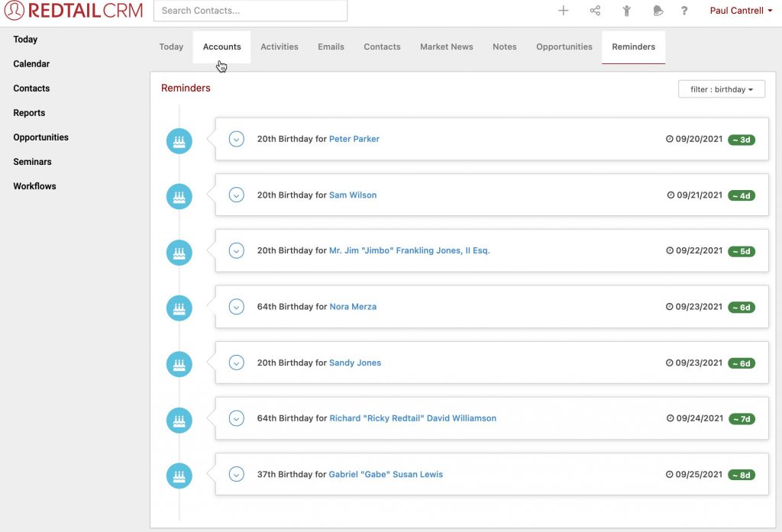Open Richard "Ricky Redtail" David Williamson link

[x=412, y=418]
